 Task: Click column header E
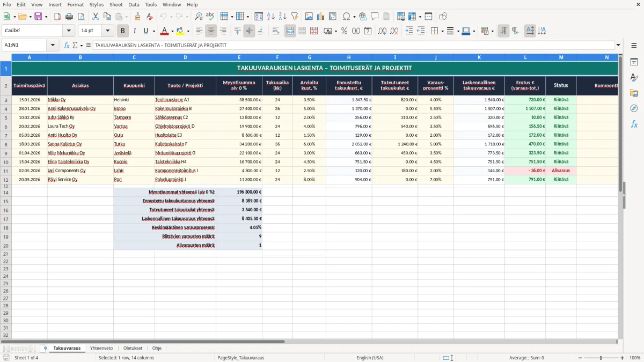239,57
